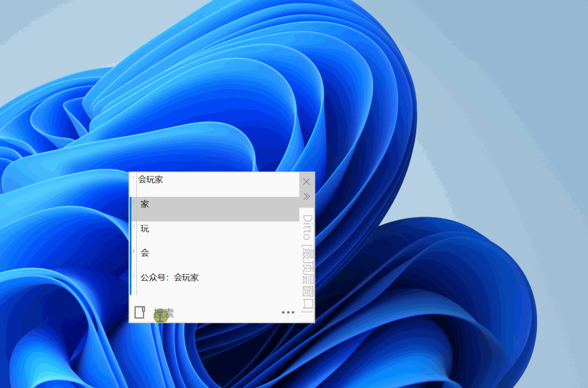Select the clip entry '会'
The width and height of the screenshot is (588, 388).
pyautogui.click(x=215, y=257)
